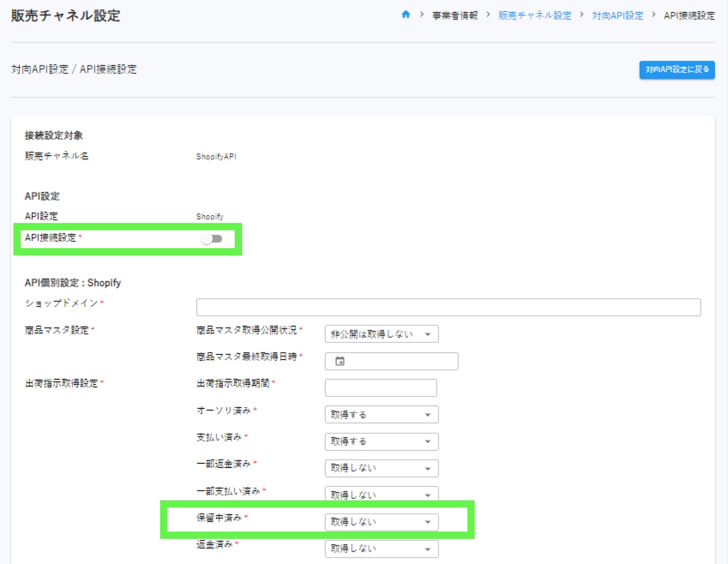Click the 出荷指示取得期間 input field
Viewport: 728px width, 564px height.
[380, 388]
